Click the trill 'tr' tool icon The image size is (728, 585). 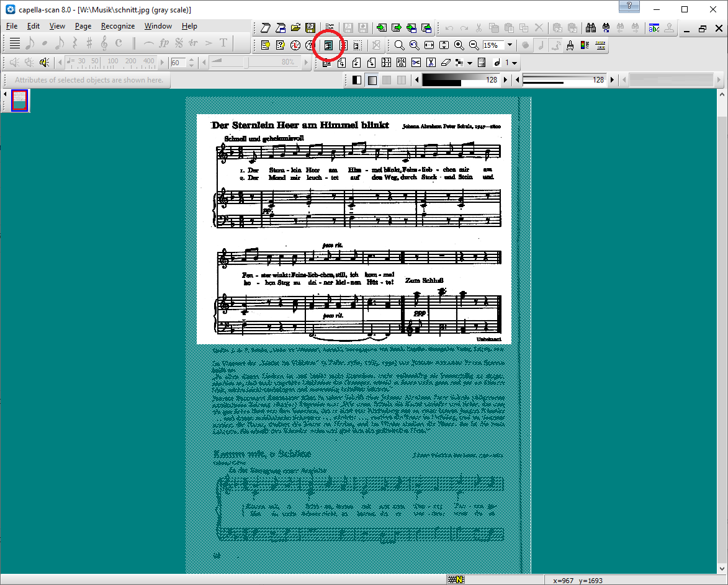(x=193, y=43)
